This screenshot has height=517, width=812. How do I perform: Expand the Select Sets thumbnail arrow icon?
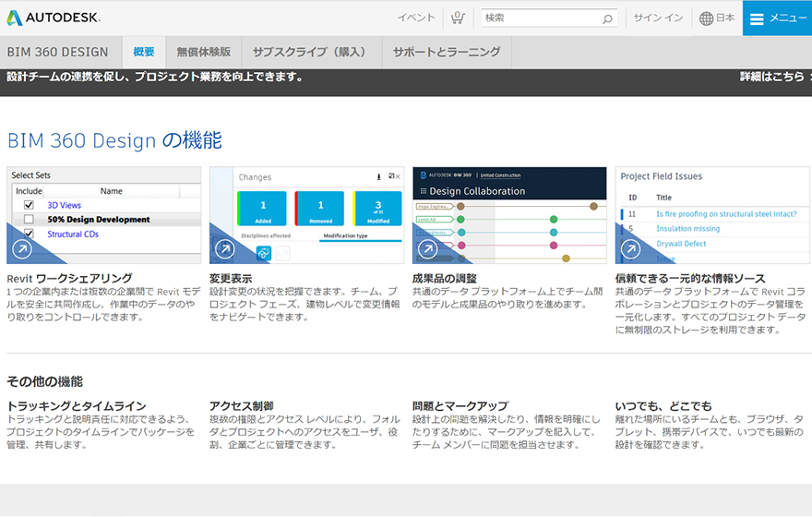(x=22, y=249)
